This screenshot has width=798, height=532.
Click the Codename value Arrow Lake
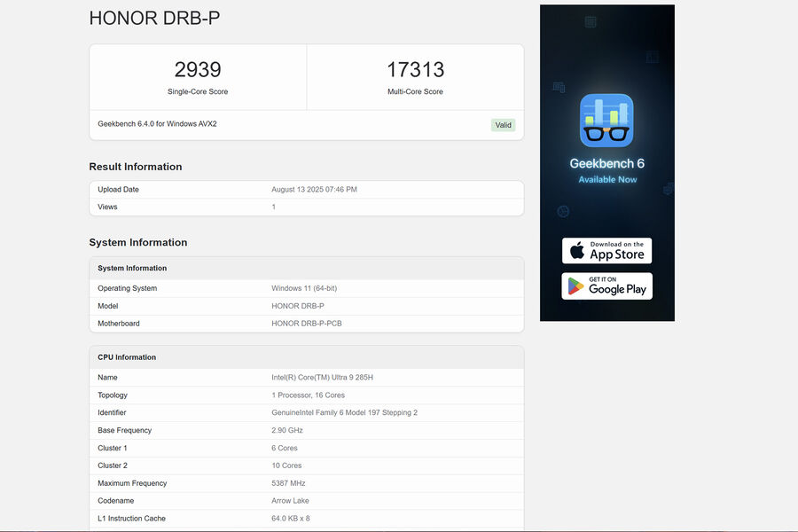pos(290,500)
